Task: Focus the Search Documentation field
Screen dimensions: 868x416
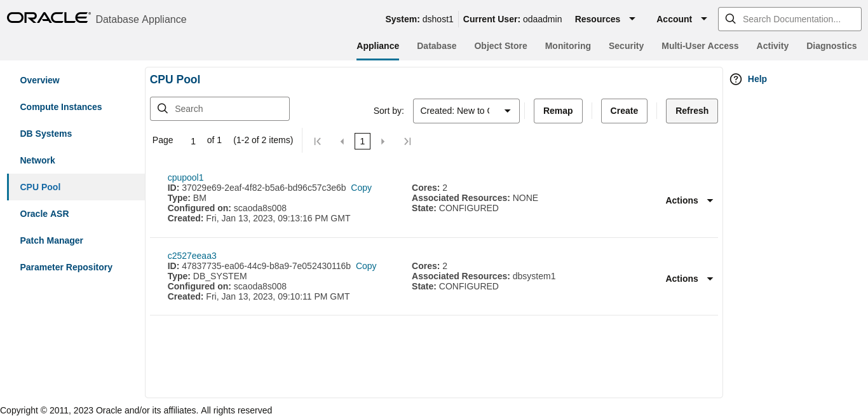Action: (789, 19)
